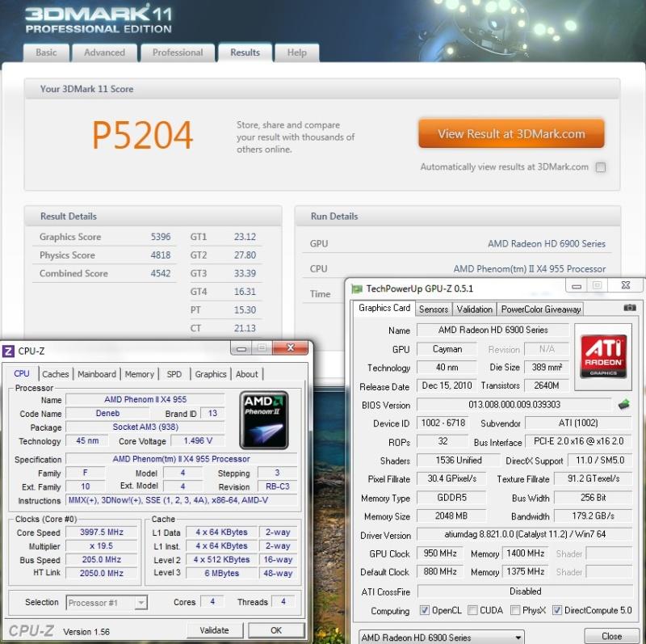Image resolution: width=646 pixels, height=644 pixels.
Task: Click the Graphics Score value 5396
Action: point(161,237)
